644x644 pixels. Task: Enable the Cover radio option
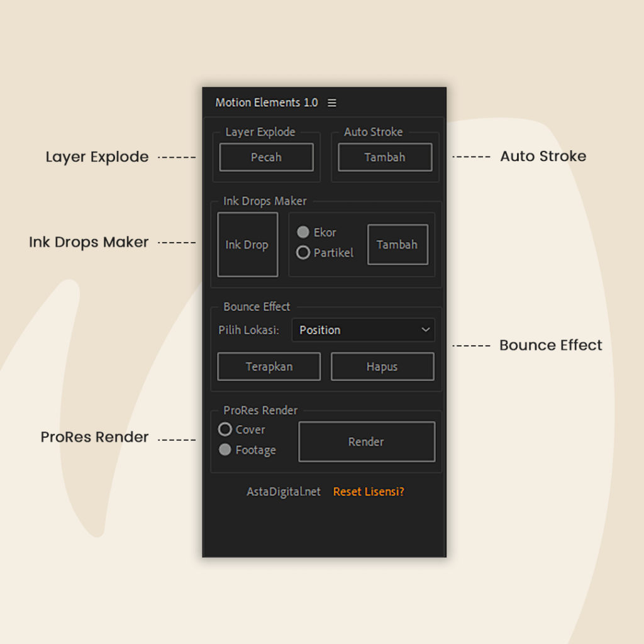225,430
